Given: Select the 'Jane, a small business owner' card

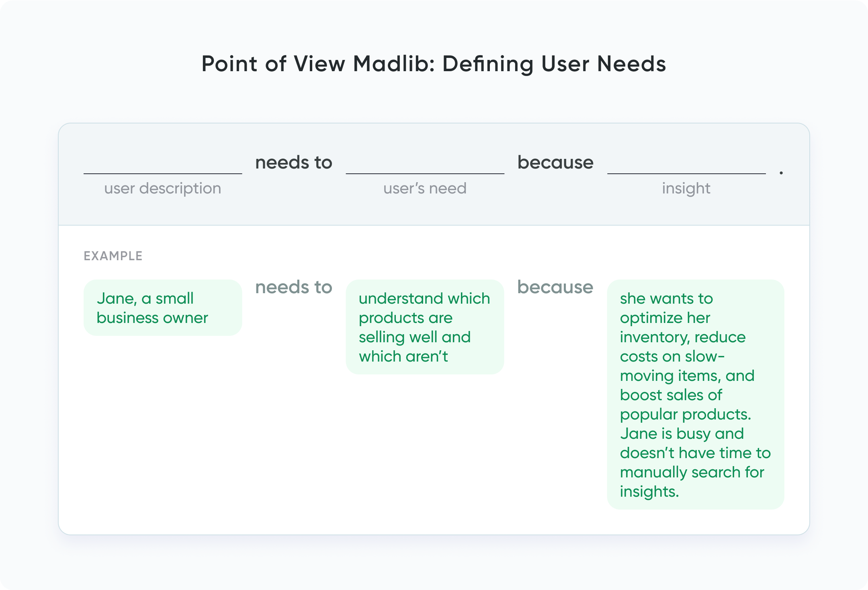Looking at the screenshot, I should [163, 308].
